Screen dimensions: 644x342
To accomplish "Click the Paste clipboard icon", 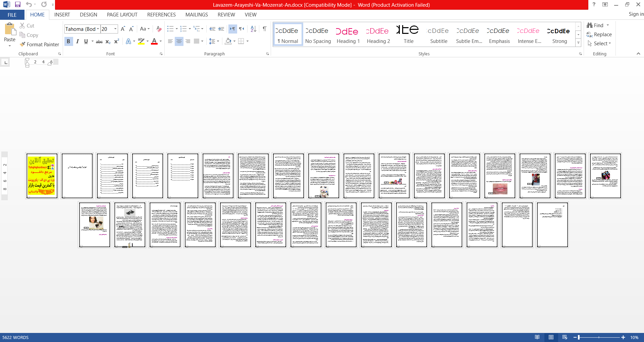I will coord(10,29).
